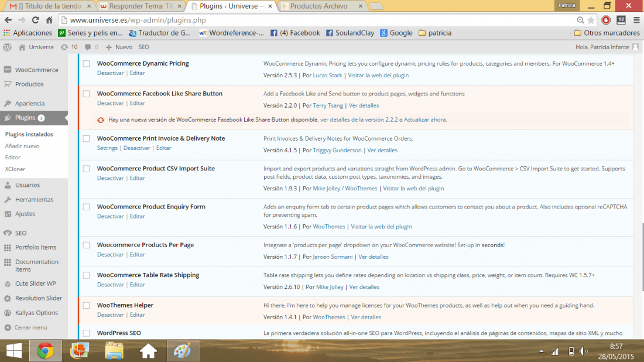This screenshot has height=362, width=644.
Task: Open the Windows Start button
Action: point(14,350)
